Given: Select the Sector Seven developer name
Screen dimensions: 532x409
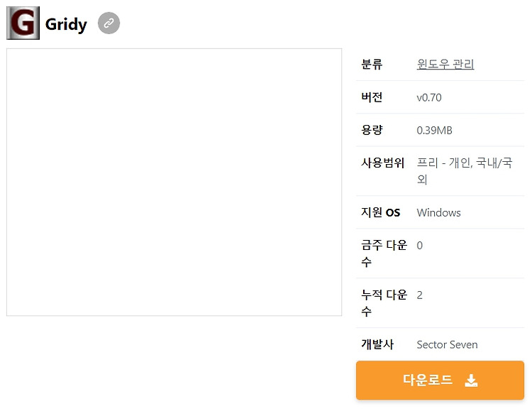Looking at the screenshot, I should pyautogui.click(x=447, y=344).
